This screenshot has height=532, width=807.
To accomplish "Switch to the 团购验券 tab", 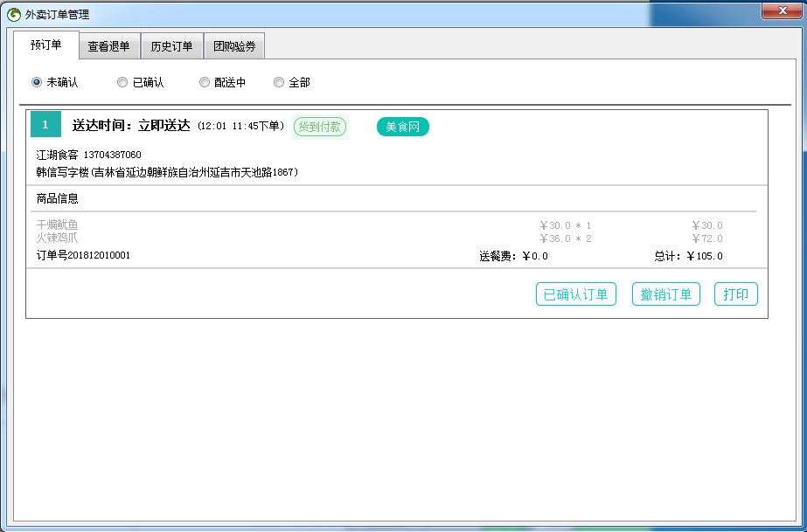I will pyautogui.click(x=234, y=47).
